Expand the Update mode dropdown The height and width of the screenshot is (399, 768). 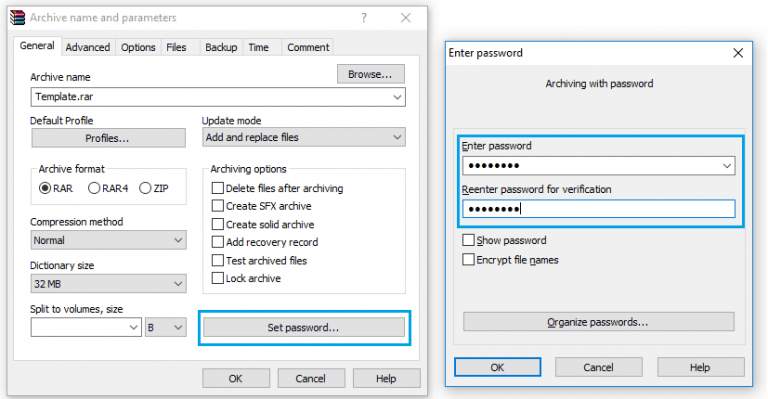click(304, 138)
